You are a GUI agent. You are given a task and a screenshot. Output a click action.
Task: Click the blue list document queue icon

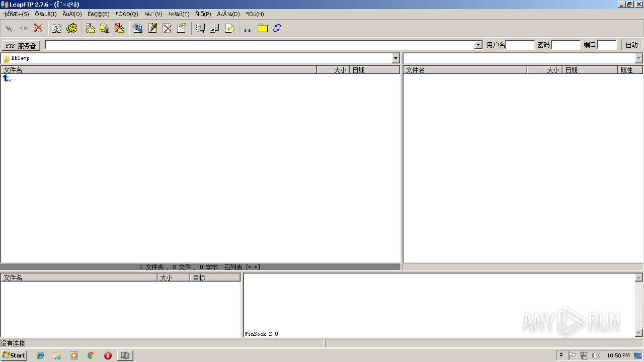click(200, 29)
